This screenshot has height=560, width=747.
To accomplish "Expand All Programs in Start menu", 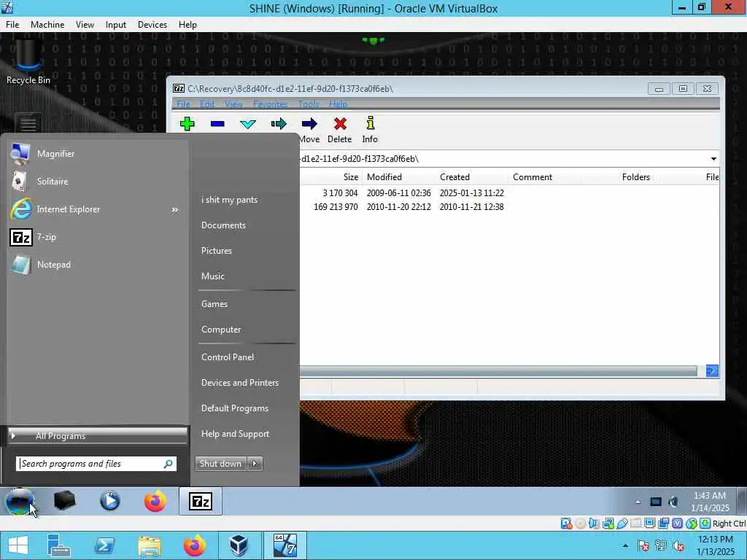I will coord(98,436).
